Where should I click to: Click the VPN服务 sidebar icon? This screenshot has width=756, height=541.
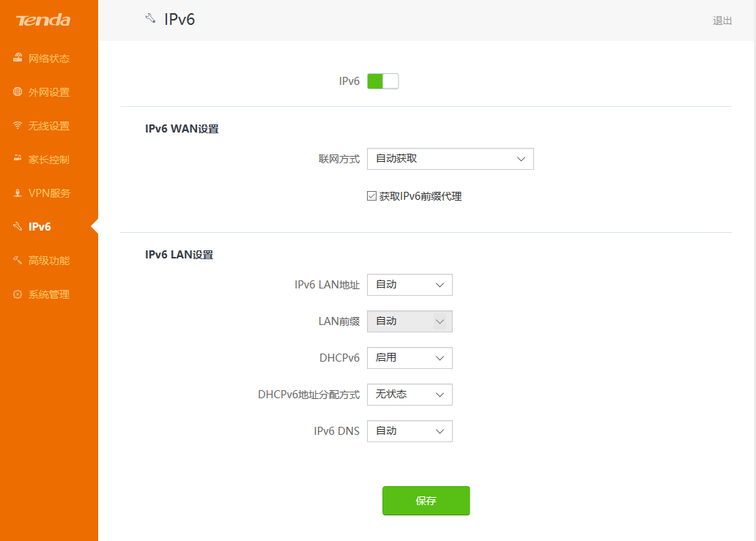click(x=18, y=193)
